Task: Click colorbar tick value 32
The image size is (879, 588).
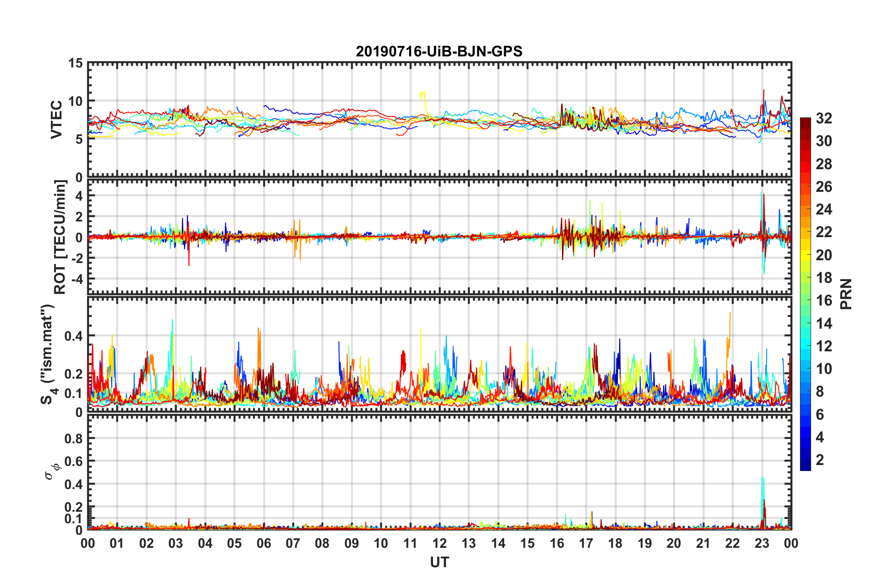Action: coord(824,118)
